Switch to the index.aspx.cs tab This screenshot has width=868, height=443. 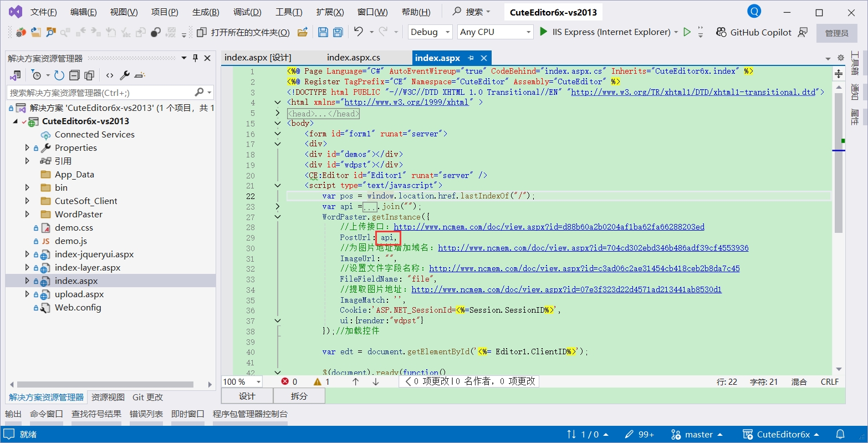(x=353, y=58)
